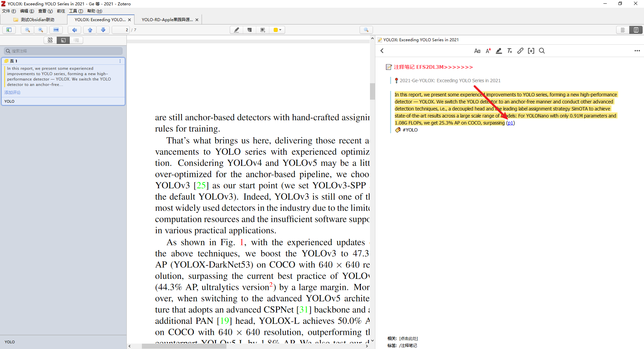The height and width of the screenshot is (349, 644).
Task: Open the Tools menu
Action: point(76,11)
